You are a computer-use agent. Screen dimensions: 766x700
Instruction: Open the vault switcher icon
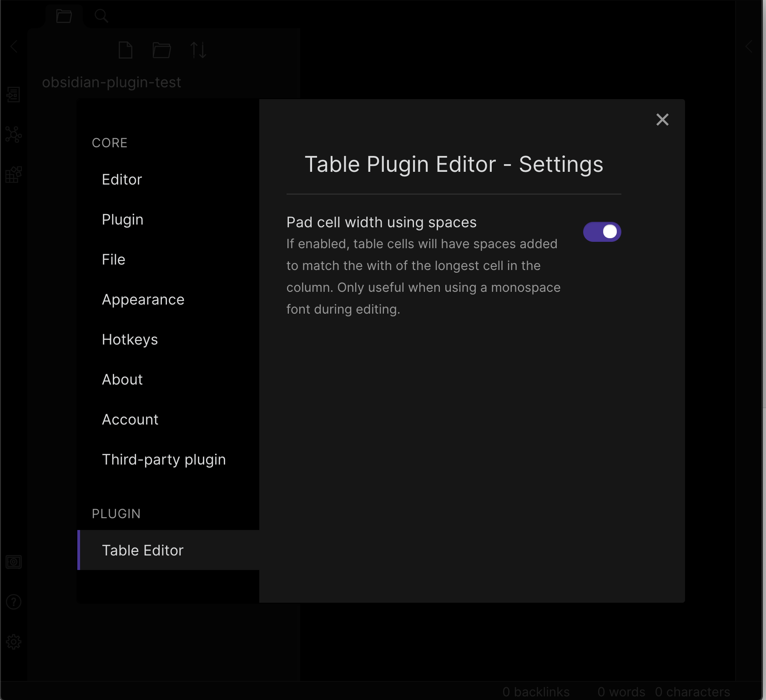coord(14,561)
